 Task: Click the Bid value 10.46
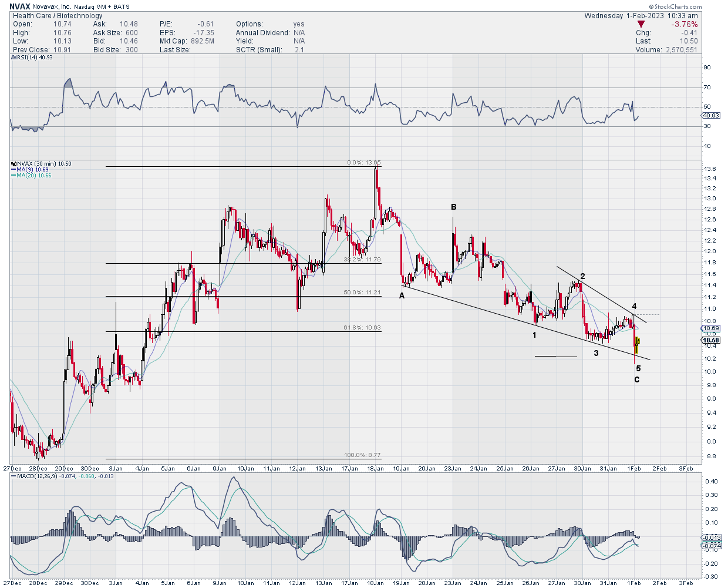pos(129,41)
